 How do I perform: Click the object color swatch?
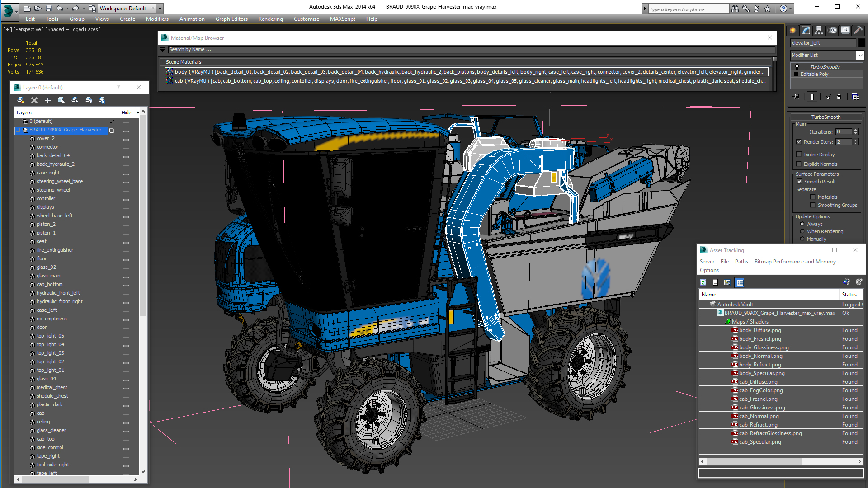(x=862, y=43)
